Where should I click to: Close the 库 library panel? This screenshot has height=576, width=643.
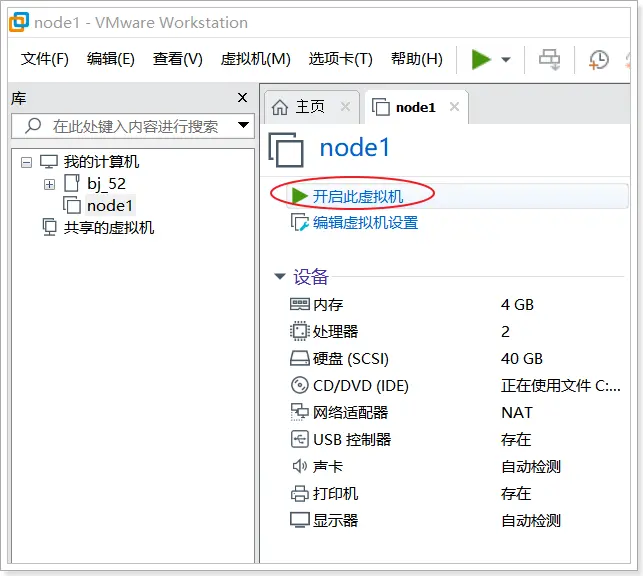coord(242,98)
